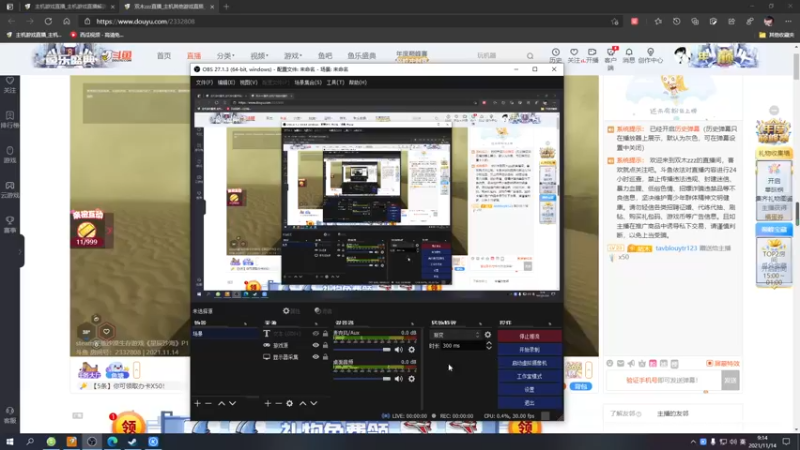Open 视图(V) menu in OBS

tap(248, 83)
